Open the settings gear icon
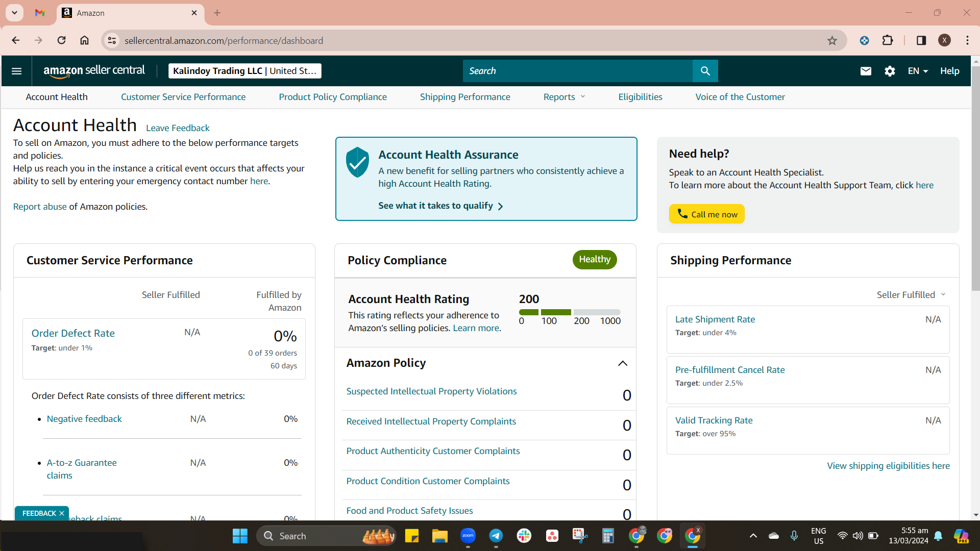The image size is (980, 551). (890, 71)
